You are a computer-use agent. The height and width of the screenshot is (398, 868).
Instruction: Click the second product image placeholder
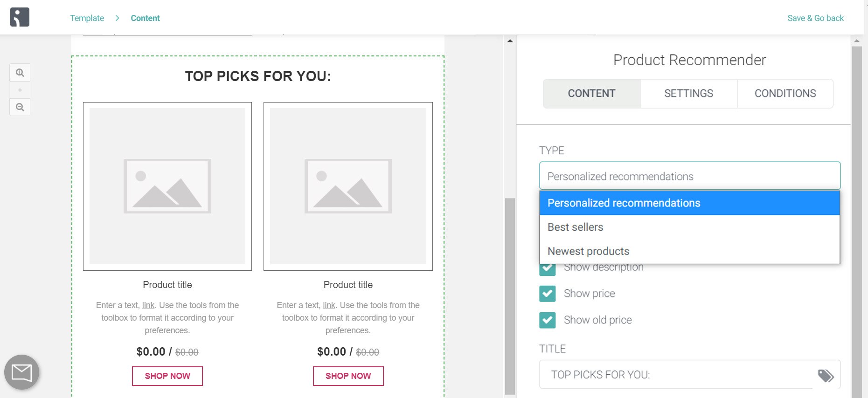348,186
